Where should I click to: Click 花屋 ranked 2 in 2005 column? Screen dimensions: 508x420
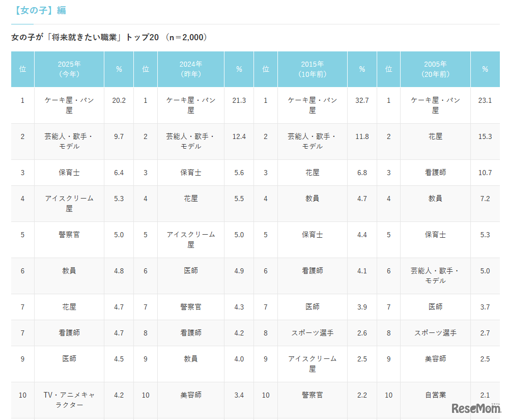point(435,136)
